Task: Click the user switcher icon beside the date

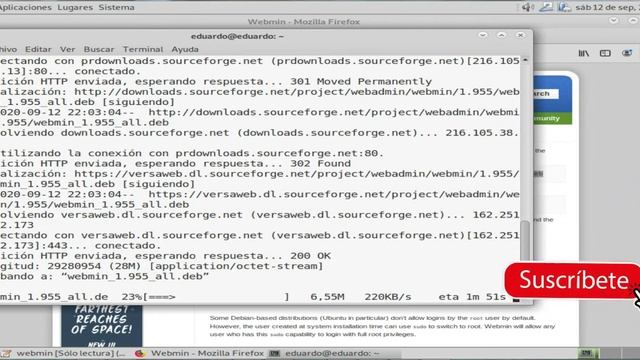Action: click(x=564, y=7)
